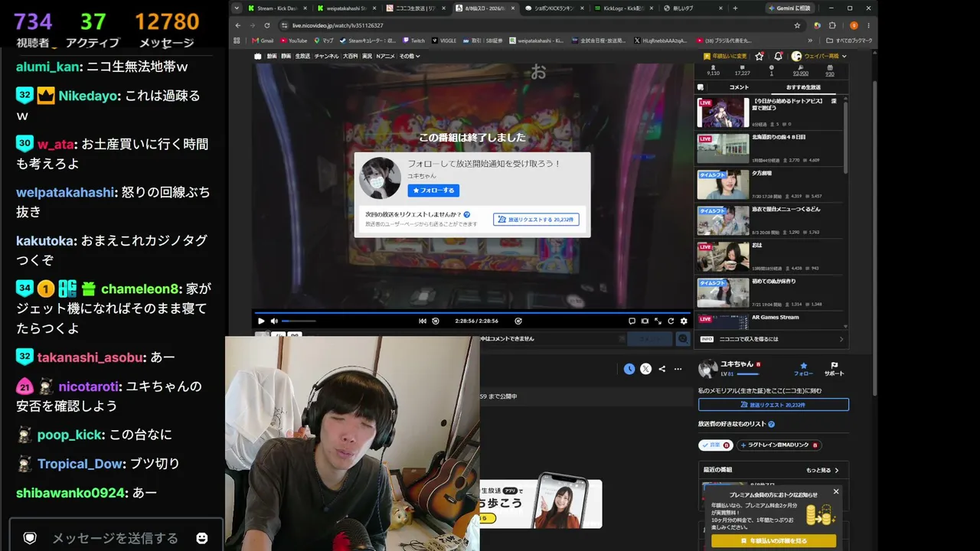Screen dimensions: 980x551
Task: Open the Chrome extensions puzzle icon
Action: pyautogui.click(x=832, y=25)
